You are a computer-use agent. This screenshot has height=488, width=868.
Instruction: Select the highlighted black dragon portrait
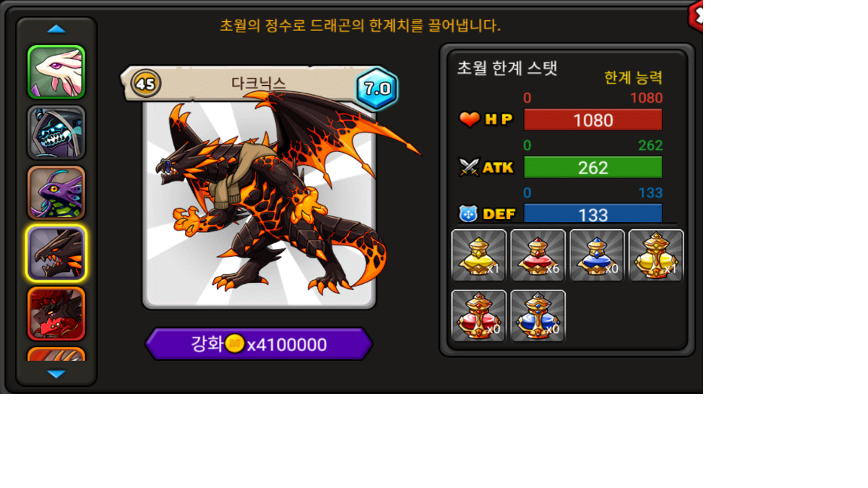tap(57, 253)
